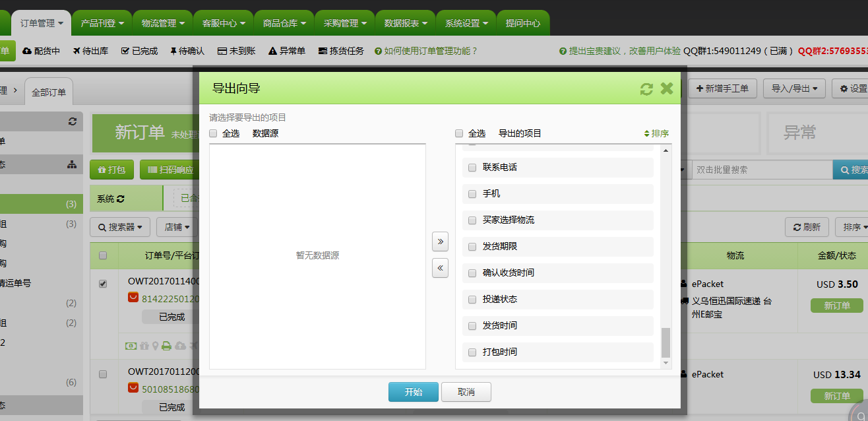Click the export items list scrollbar thumb
868x421 pixels.
[666, 342]
